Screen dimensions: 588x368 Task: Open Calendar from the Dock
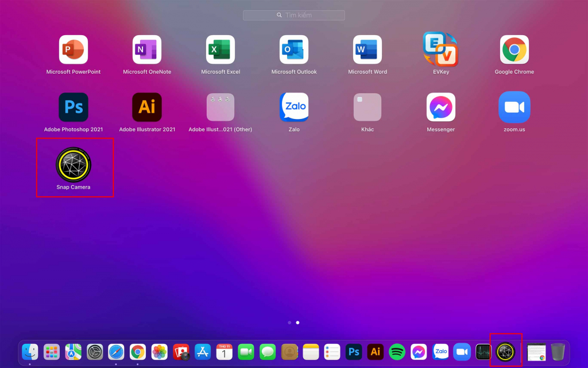pos(225,352)
